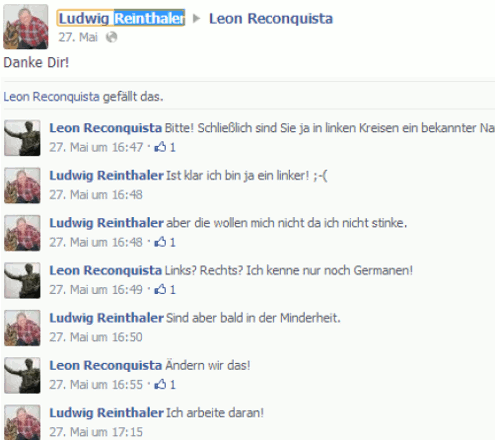Open the post author's profile picture at top
The image size is (495, 441).
pyautogui.click(x=26, y=27)
